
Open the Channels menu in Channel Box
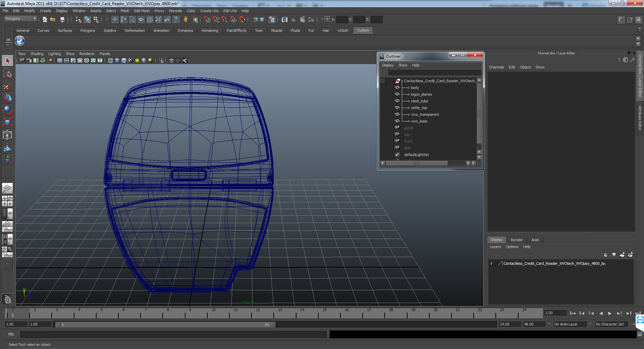coord(496,67)
